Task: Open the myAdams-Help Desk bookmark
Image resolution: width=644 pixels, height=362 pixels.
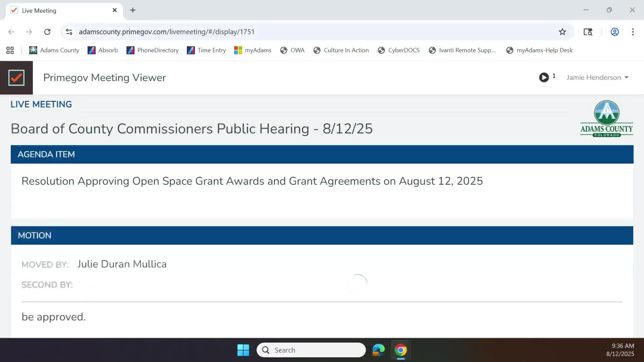Action: (x=539, y=50)
